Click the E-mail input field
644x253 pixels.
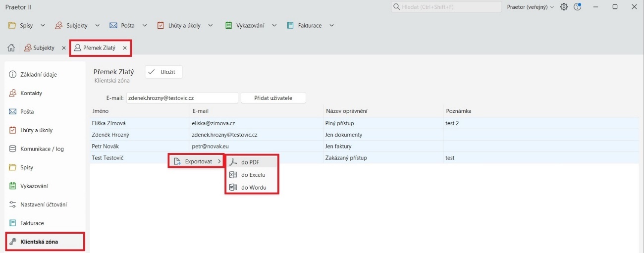click(182, 98)
